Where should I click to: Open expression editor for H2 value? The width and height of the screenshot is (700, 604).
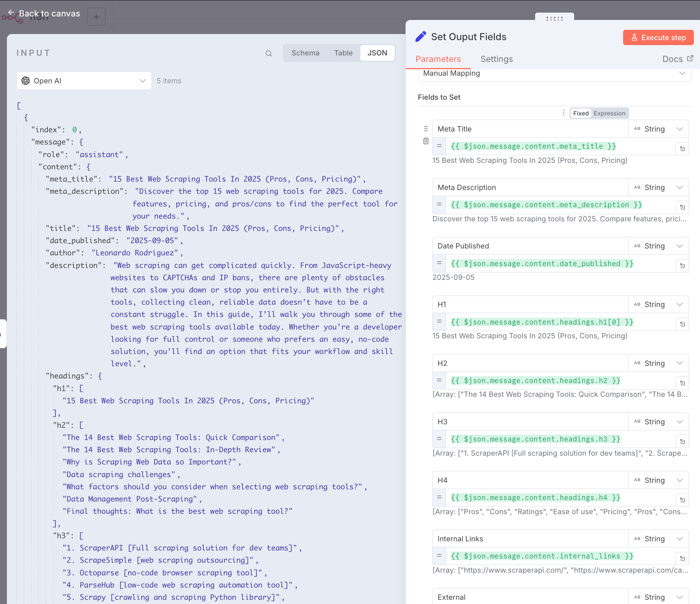click(682, 383)
